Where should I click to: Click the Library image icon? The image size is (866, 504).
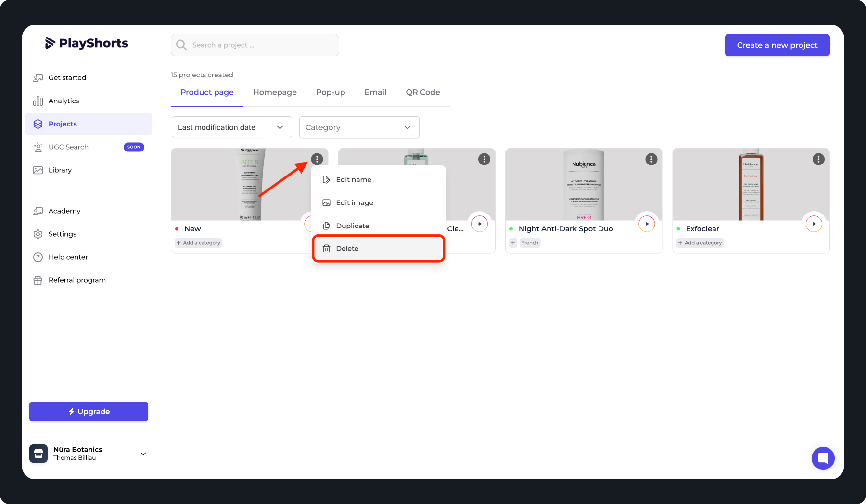(38, 170)
